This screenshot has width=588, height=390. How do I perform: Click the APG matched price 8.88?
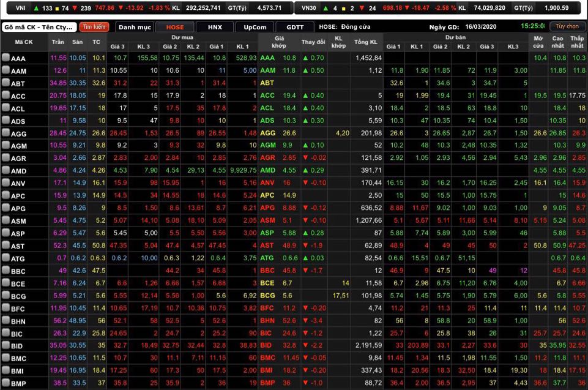[x=289, y=208]
